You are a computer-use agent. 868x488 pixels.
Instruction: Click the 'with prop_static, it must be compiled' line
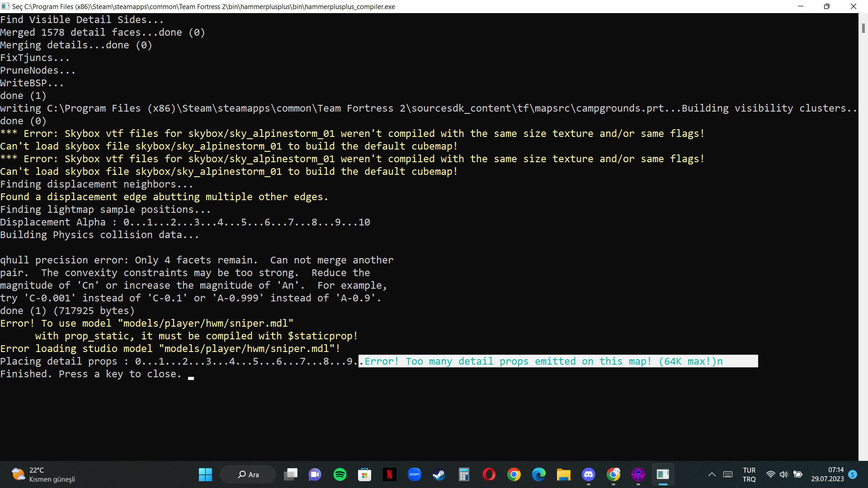pos(197,336)
